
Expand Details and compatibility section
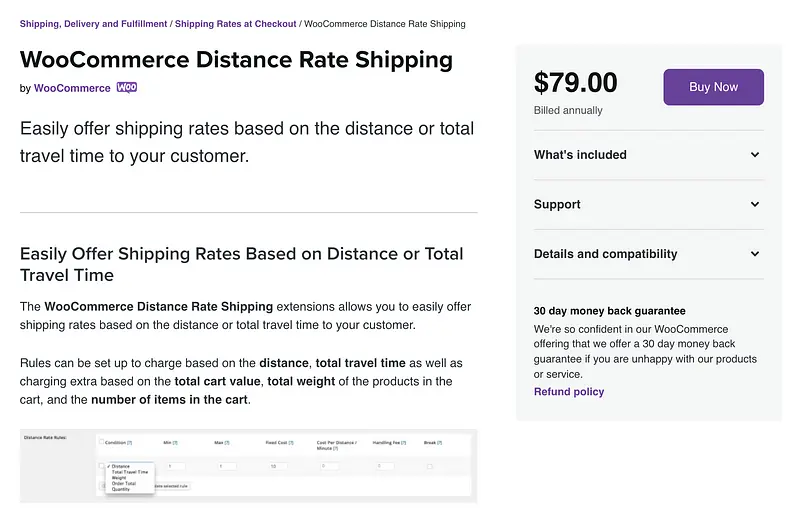754,254
